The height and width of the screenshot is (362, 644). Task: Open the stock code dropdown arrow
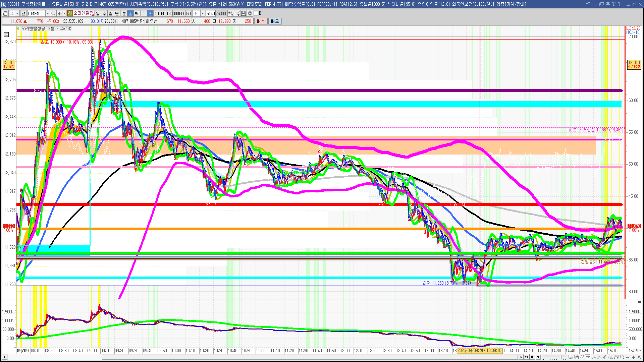(48, 13)
